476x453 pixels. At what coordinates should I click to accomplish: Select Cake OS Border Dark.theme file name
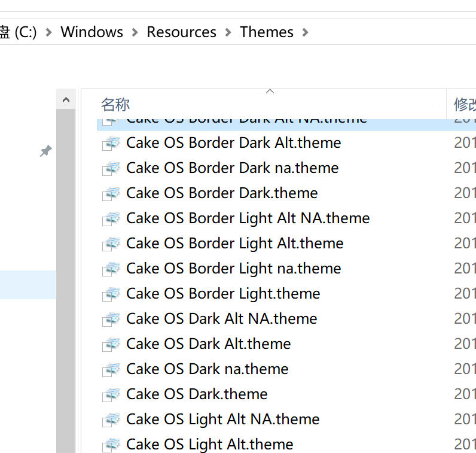(222, 193)
